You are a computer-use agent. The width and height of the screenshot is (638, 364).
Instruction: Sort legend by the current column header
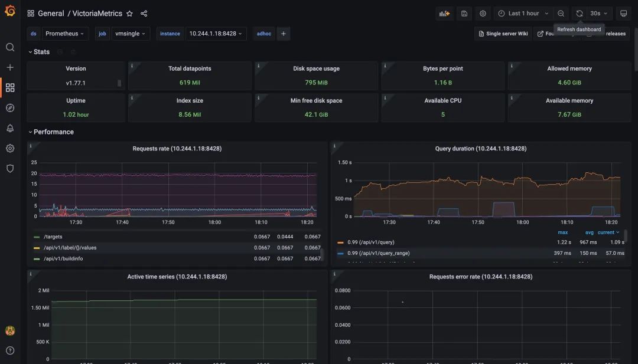[608, 232]
